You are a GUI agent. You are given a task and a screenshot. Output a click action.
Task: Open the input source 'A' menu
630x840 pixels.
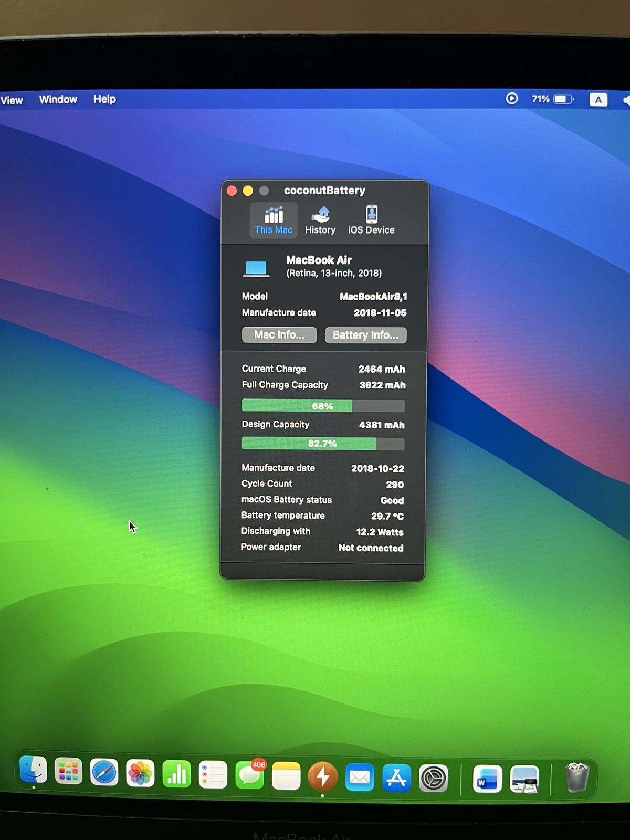[598, 100]
